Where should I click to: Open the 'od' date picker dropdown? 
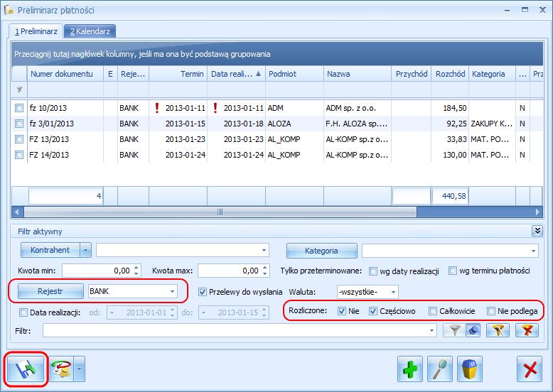pos(112,312)
